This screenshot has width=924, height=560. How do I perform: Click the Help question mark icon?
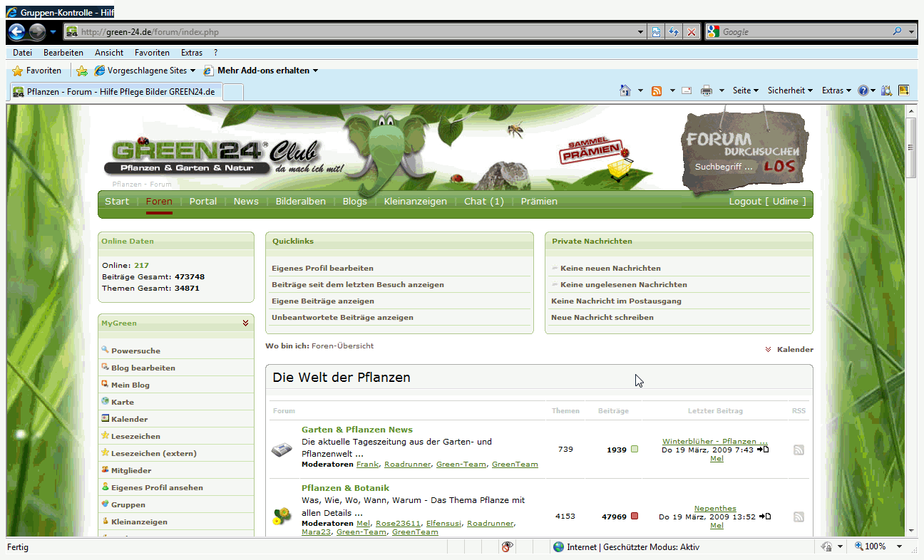tap(863, 90)
